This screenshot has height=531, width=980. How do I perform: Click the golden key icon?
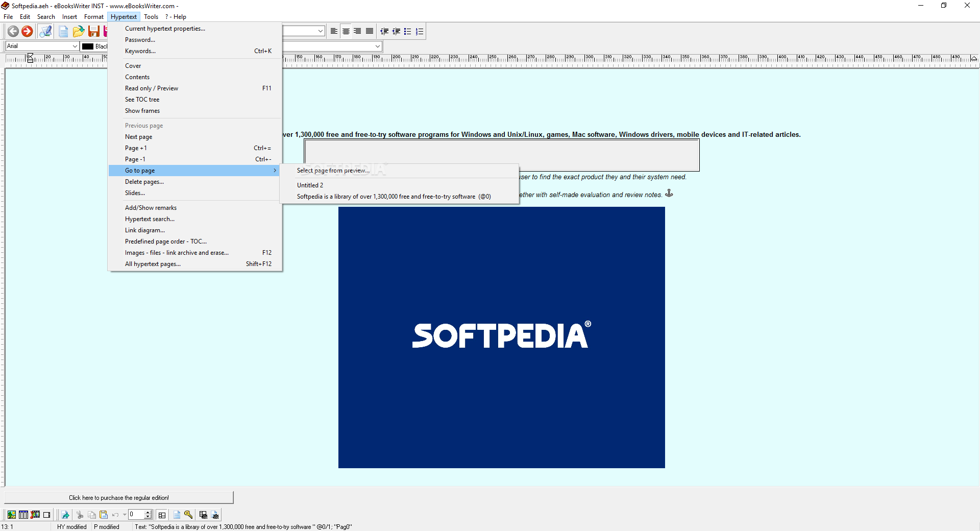pos(188,515)
